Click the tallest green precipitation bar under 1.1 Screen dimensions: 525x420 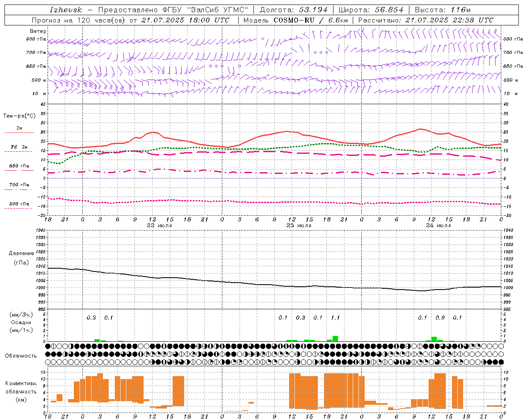point(336,339)
